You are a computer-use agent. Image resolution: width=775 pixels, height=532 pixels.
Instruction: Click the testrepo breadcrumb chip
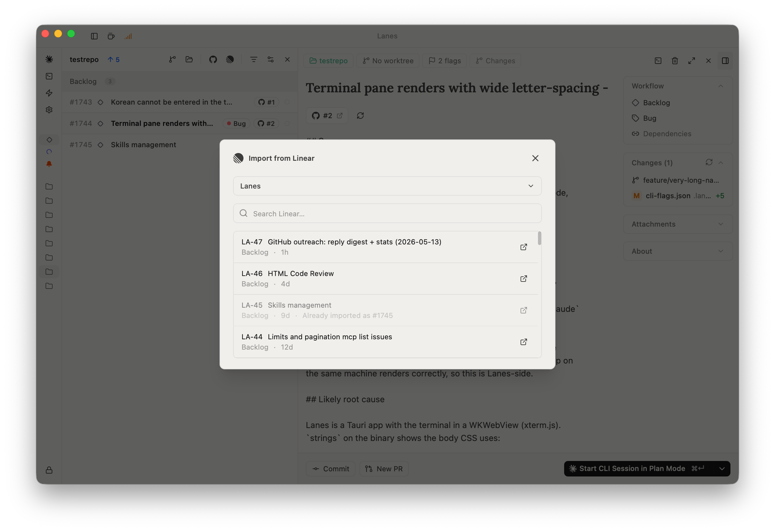coord(328,61)
